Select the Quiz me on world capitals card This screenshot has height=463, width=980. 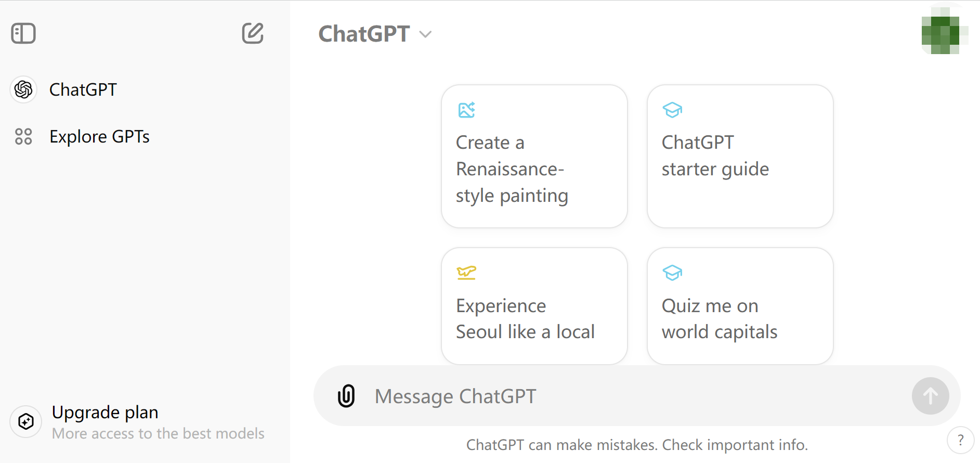740,306
